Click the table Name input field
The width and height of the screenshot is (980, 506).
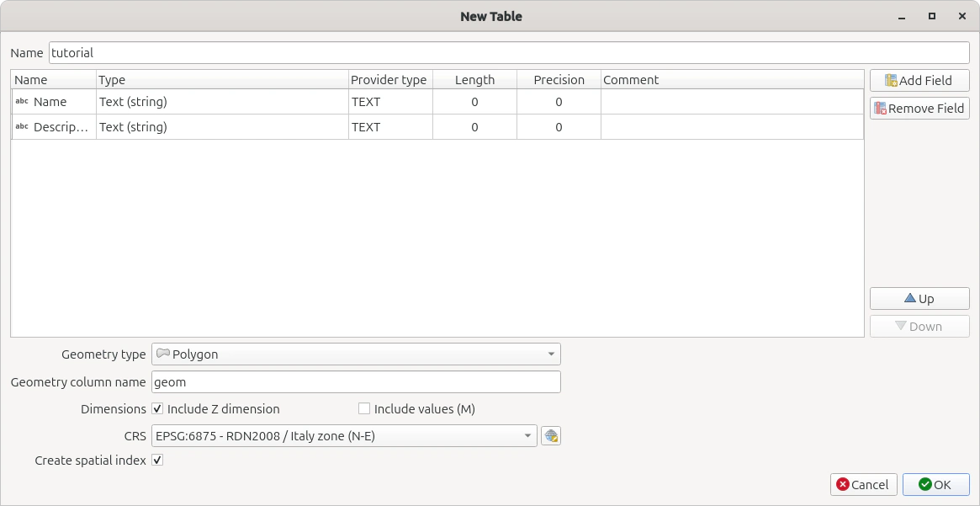click(x=509, y=52)
